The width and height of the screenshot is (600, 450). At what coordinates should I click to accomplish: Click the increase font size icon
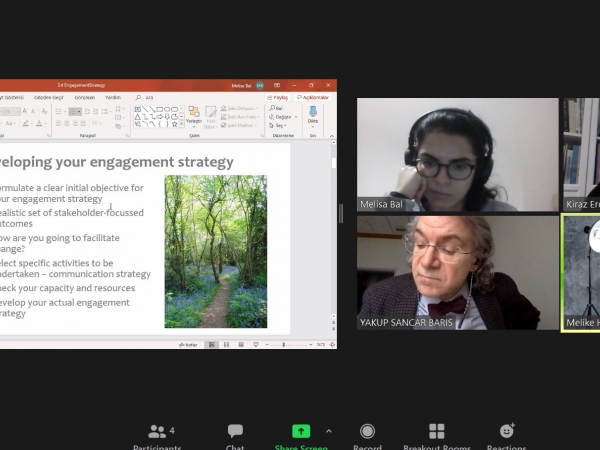[24, 111]
